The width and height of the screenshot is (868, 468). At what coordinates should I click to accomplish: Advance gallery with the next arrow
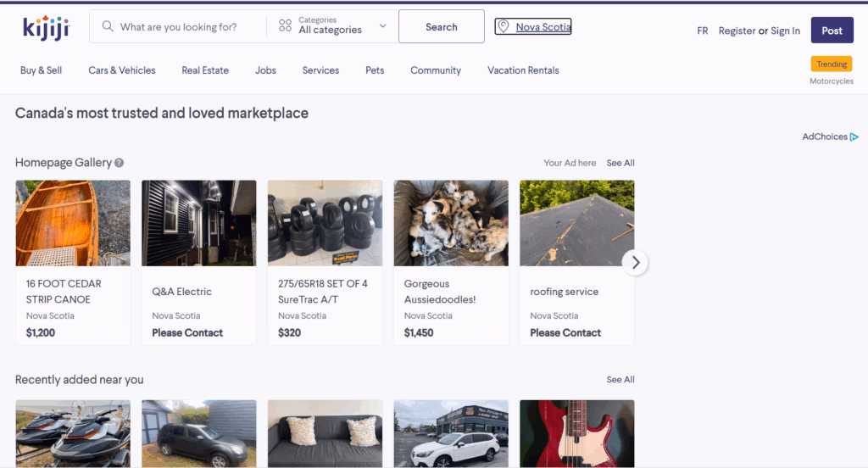635,263
